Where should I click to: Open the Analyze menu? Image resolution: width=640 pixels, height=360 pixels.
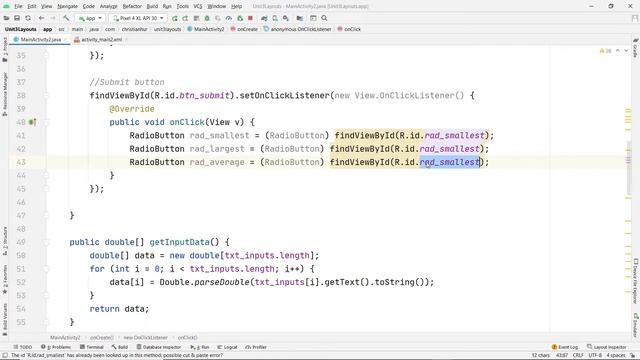click(108, 6)
